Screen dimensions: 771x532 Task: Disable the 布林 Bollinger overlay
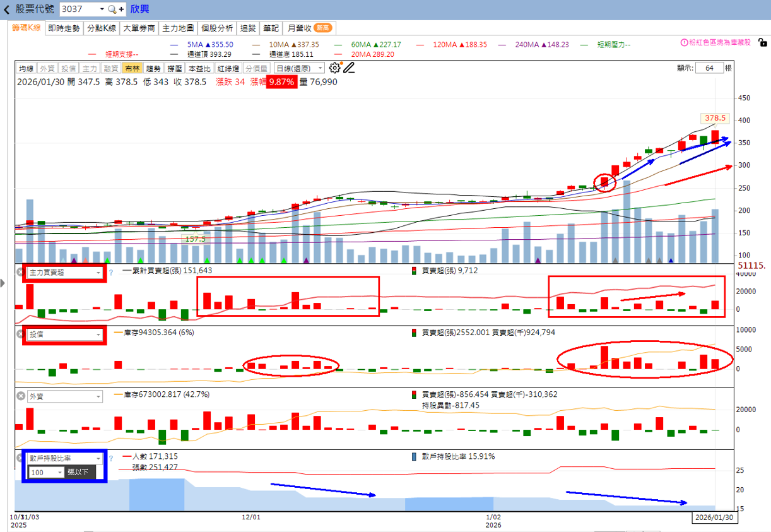132,68
